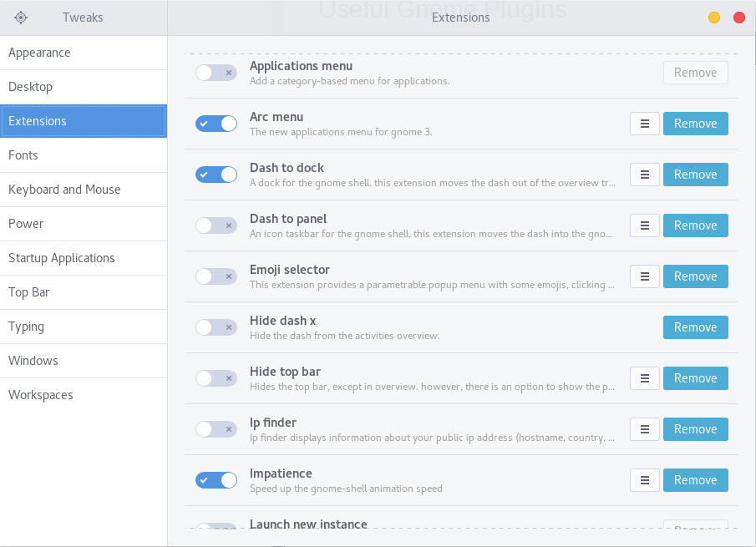The width and height of the screenshot is (756, 547).
Task: Remove the Emoji selector extension
Action: pyautogui.click(x=695, y=276)
